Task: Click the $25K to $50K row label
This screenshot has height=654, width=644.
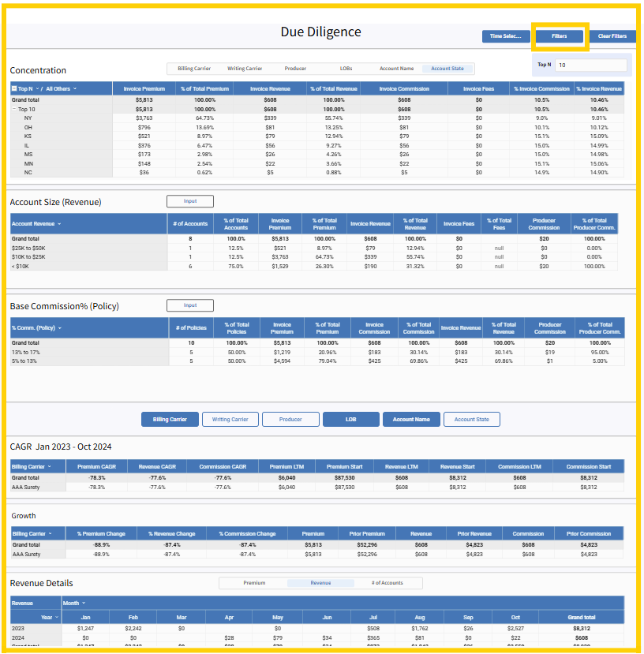Action: pyautogui.click(x=28, y=249)
